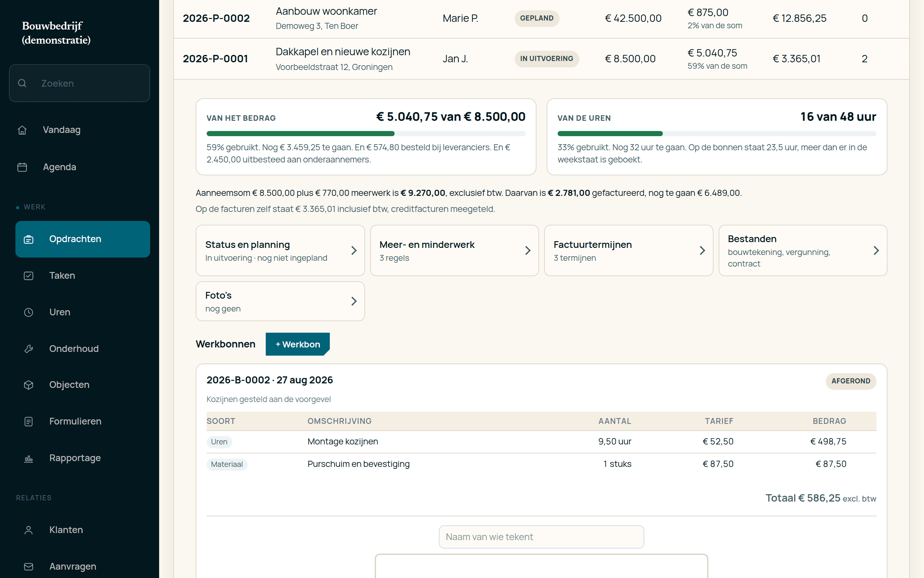Screen dimensions: 924x578
Task: Click the Opdrachten briefcase icon
Action: tap(29, 239)
